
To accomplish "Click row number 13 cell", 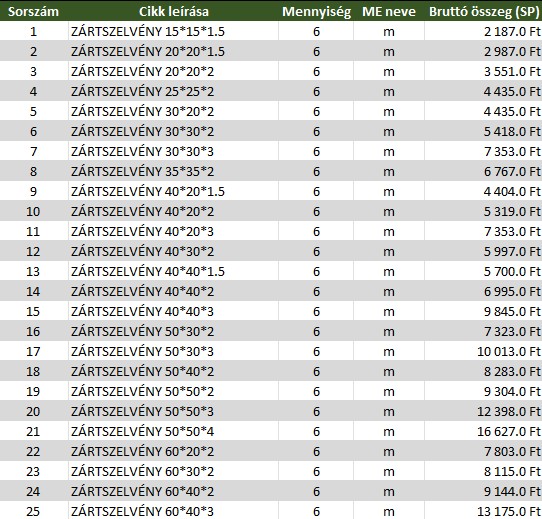I will coord(34,271).
